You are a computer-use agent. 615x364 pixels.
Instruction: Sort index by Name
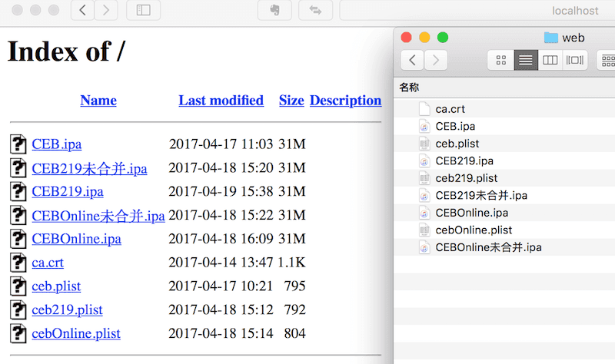click(x=98, y=101)
